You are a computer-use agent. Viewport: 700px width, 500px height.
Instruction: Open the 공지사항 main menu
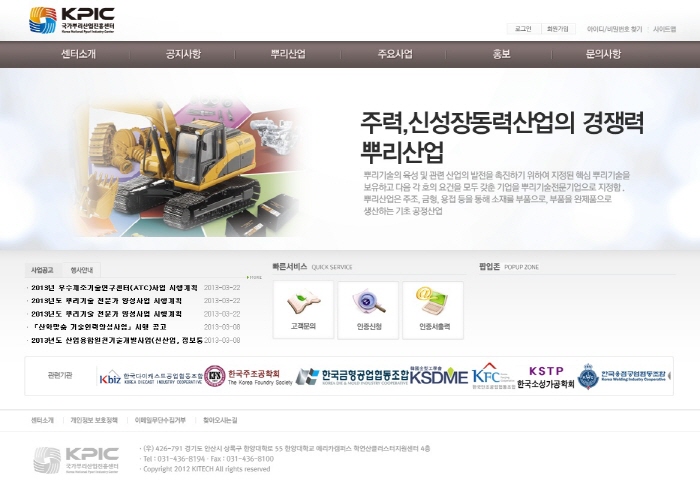coord(183,54)
